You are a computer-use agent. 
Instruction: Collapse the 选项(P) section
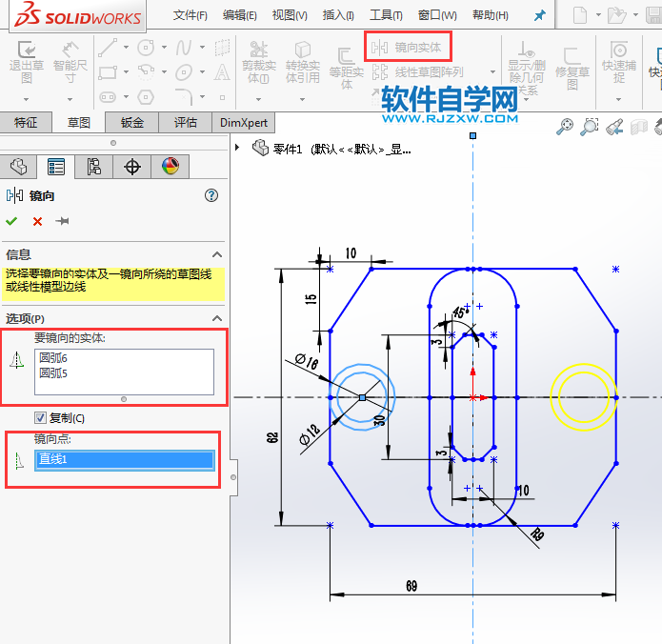[217, 318]
